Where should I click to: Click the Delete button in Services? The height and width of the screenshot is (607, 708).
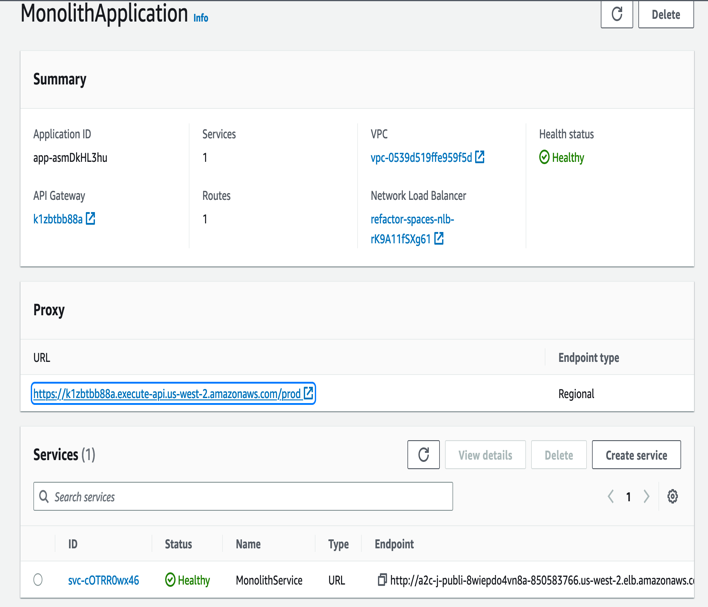click(559, 455)
